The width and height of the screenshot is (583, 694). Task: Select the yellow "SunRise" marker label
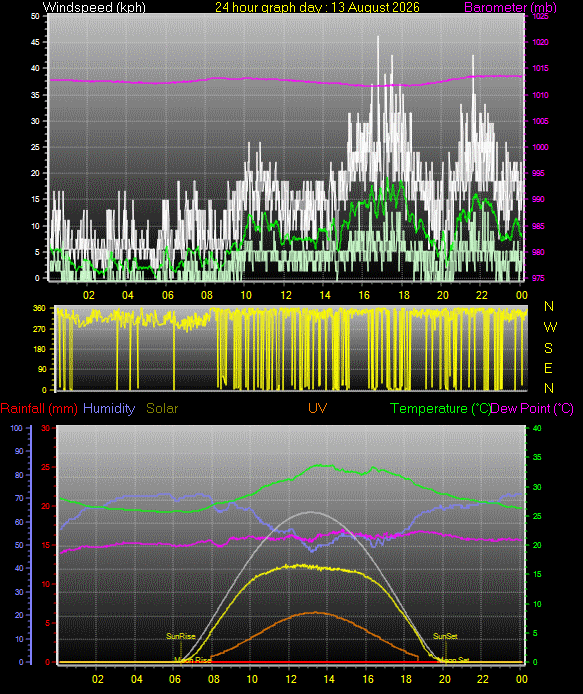coord(181,636)
